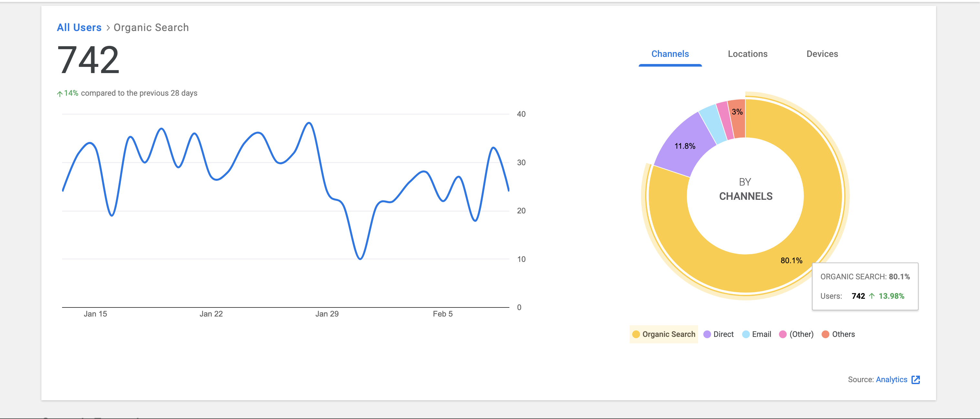Open the All Users breadcrumb link
Viewport: 980px width, 419px height.
(79, 27)
